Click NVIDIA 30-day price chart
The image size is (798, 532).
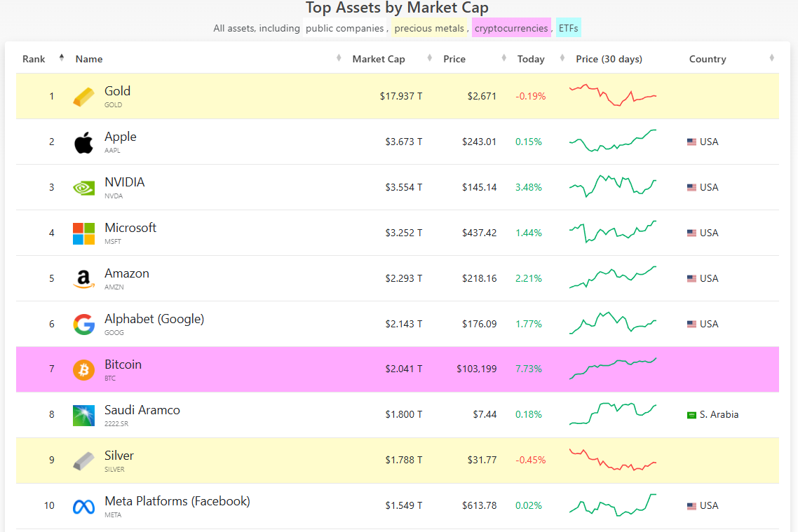613,186
